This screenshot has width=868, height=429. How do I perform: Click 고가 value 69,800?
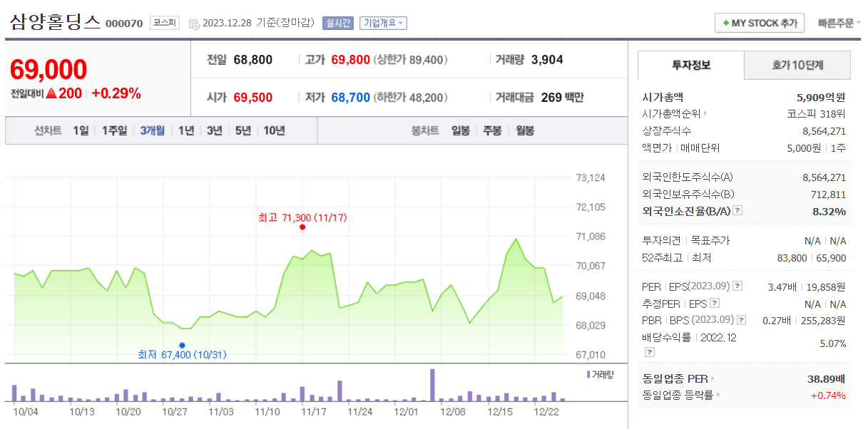click(351, 60)
